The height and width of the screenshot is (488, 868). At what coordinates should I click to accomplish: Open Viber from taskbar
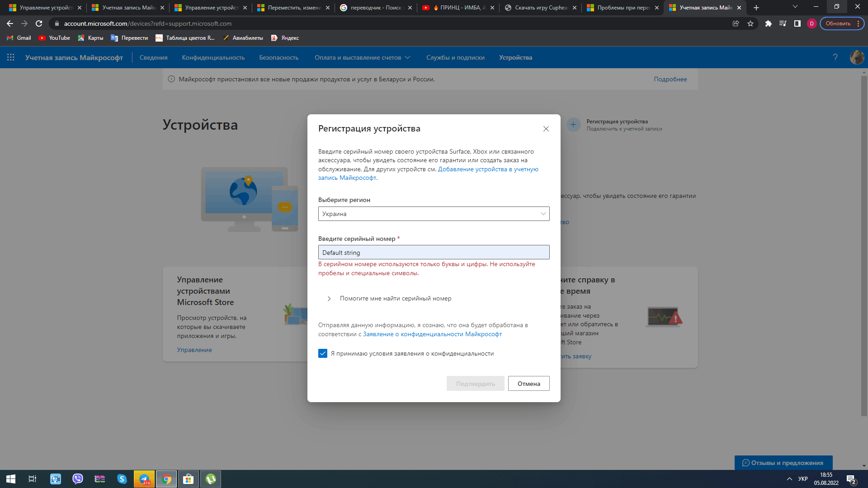click(78, 479)
